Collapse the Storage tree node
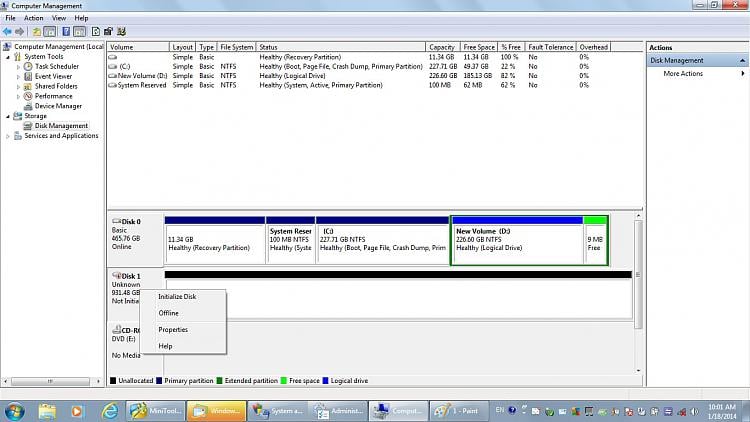 coord(8,116)
